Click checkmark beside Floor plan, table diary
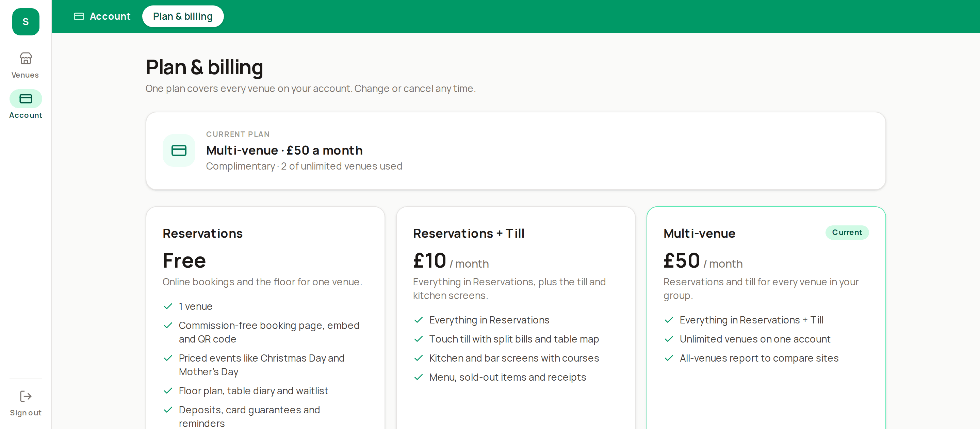Image resolution: width=980 pixels, height=429 pixels. [x=168, y=391]
